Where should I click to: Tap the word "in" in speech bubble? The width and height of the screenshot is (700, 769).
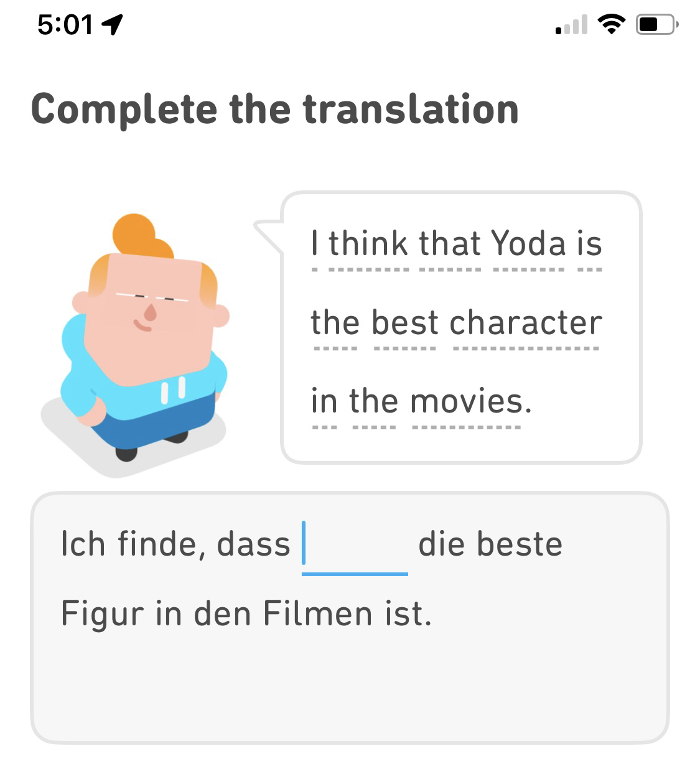click(324, 401)
